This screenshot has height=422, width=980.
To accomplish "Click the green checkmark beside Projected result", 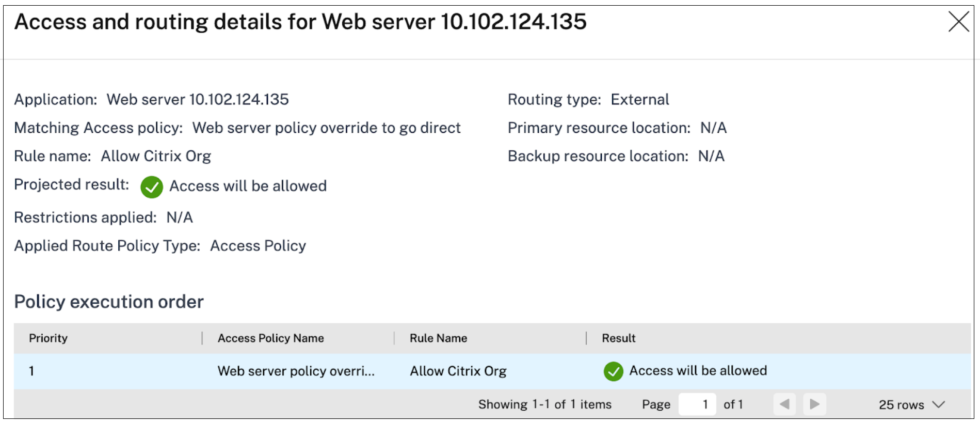I will pos(152,187).
